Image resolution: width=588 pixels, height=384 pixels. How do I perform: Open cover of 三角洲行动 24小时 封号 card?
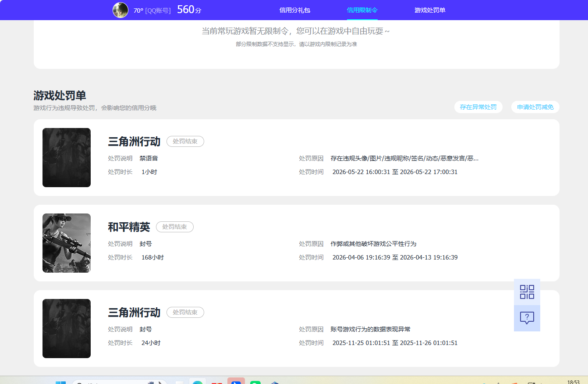click(x=67, y=328)
